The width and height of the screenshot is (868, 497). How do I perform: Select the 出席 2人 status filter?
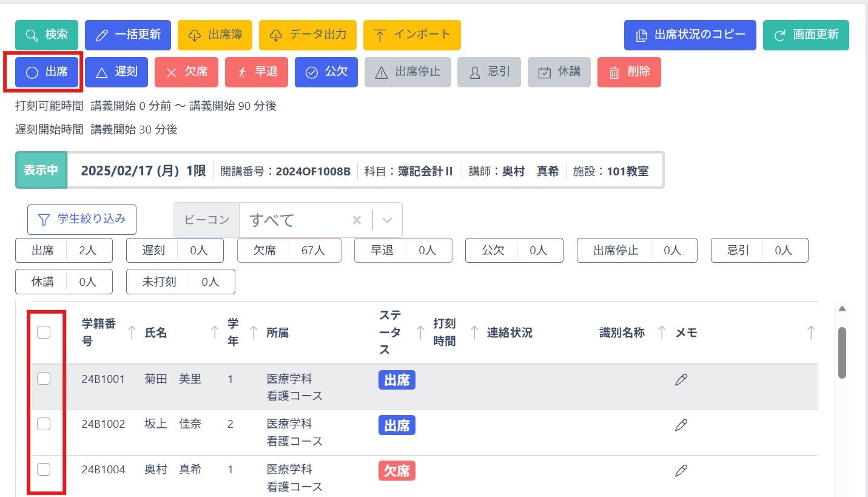(64, 250)
